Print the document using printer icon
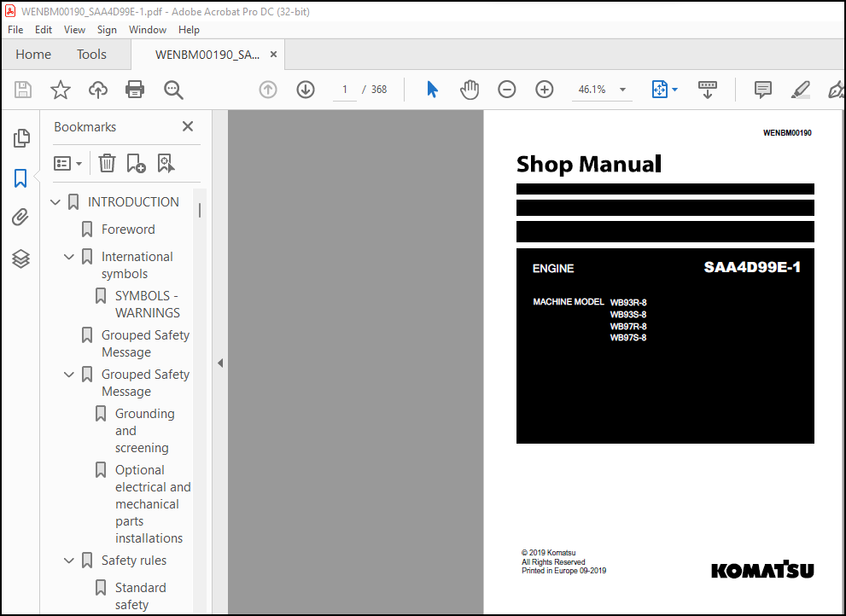The image size is (846, 616). 135,90
